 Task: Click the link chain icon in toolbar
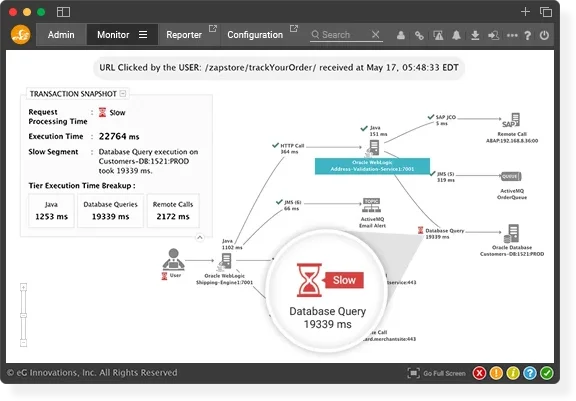(x=419, y=35)
